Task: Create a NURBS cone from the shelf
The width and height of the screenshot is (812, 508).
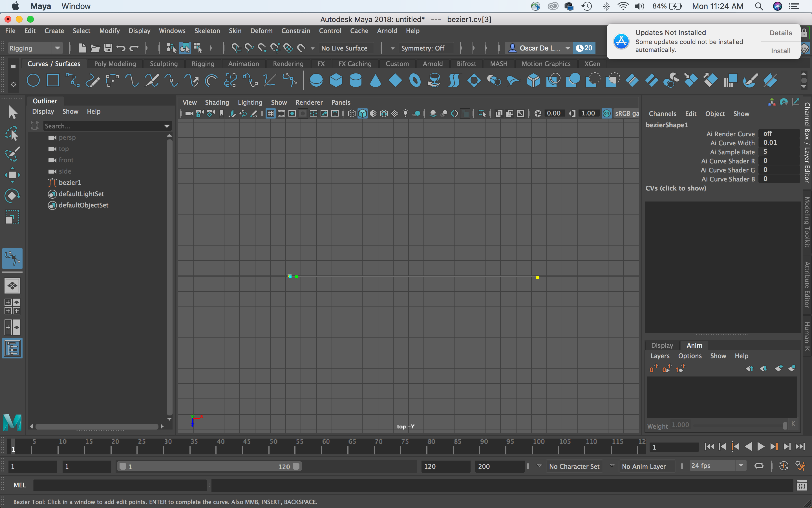Action: [376, 81]
